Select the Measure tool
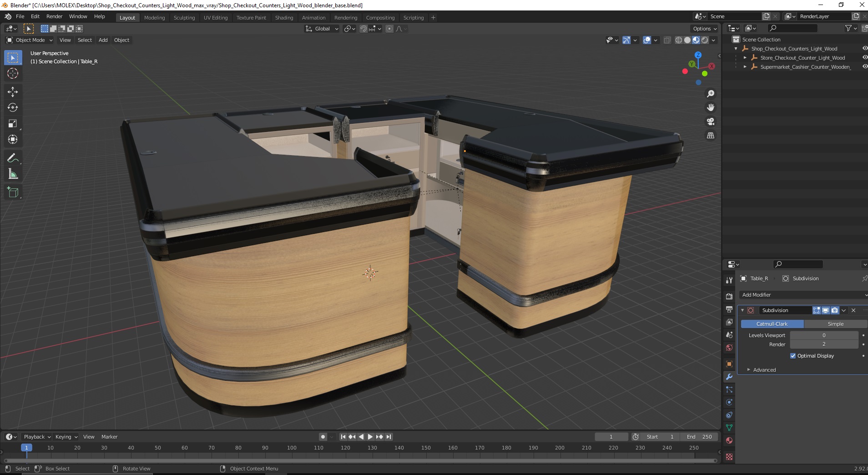The image size is (868, 475). pos(13,174)
